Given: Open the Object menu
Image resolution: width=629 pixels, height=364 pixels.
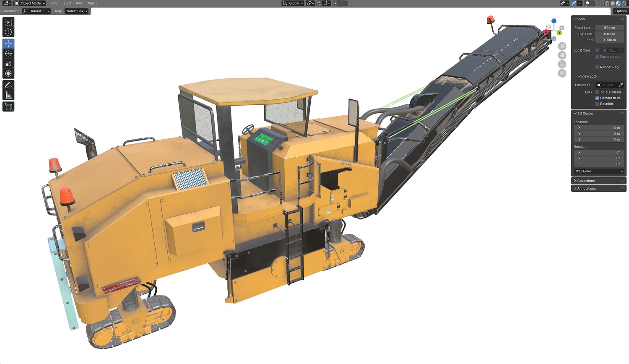Looking at the screenshot, I should tap(91, 3).
